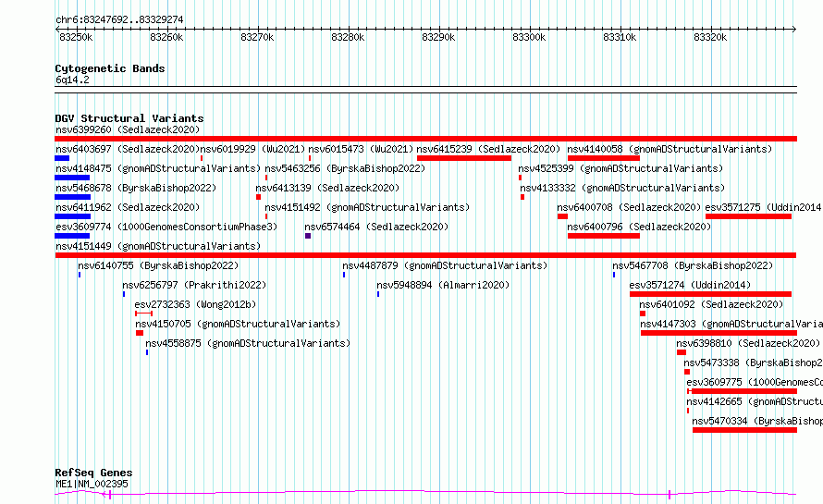The width and height of the screenshot is (823, 504).
Task: Click the ME1|NM_002395 gene label
Action: coord(92,484)
